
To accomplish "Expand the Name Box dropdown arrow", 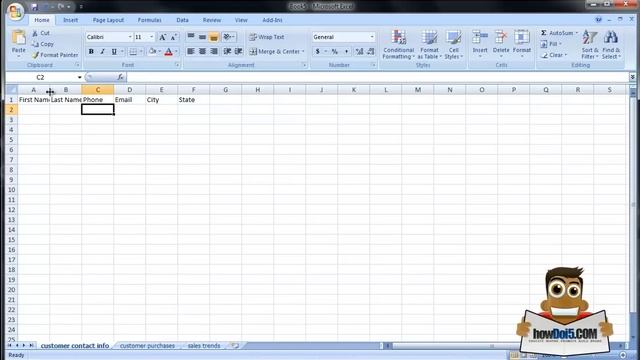I will click(x=80, y=77).
